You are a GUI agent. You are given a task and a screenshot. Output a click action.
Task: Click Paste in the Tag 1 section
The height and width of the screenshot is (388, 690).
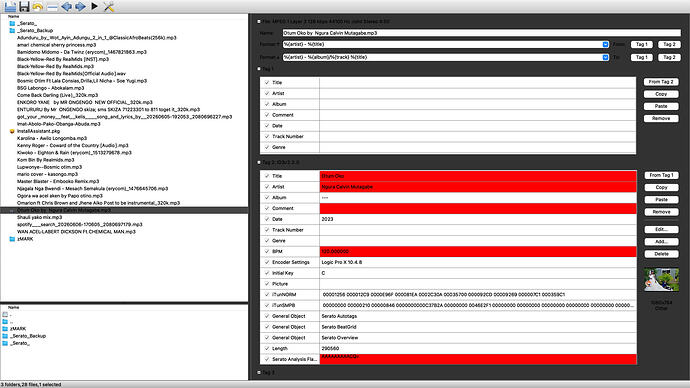(x=661, y=106)
